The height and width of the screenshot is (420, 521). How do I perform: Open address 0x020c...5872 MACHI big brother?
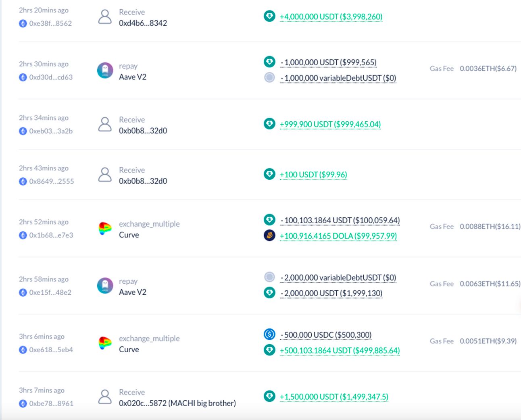[x=177, y=403]
